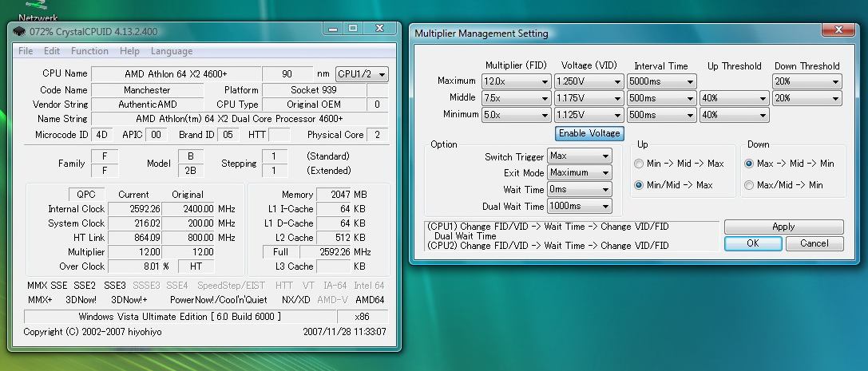Open the Middle Multiplier 7.5x dropdown
This screenshot has width=868, height=371.
pos(517,98)
